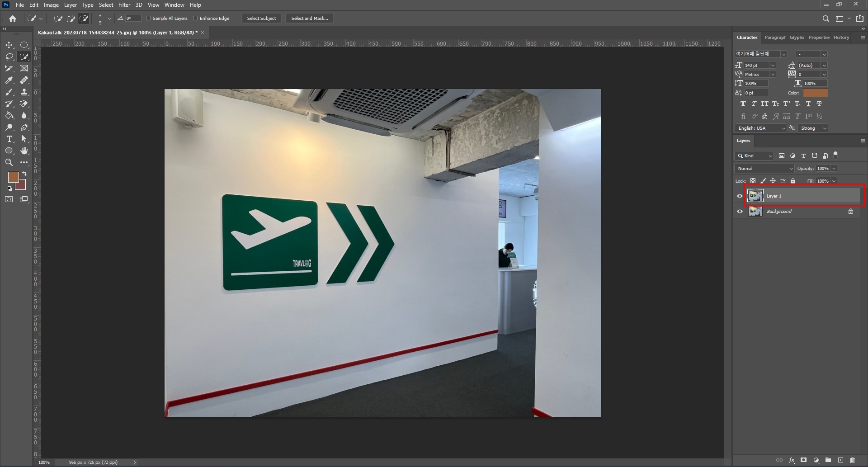Open the leading (Auto) dropdown
The height and width of the screenshot is (467, 868).
coord(824,66)
